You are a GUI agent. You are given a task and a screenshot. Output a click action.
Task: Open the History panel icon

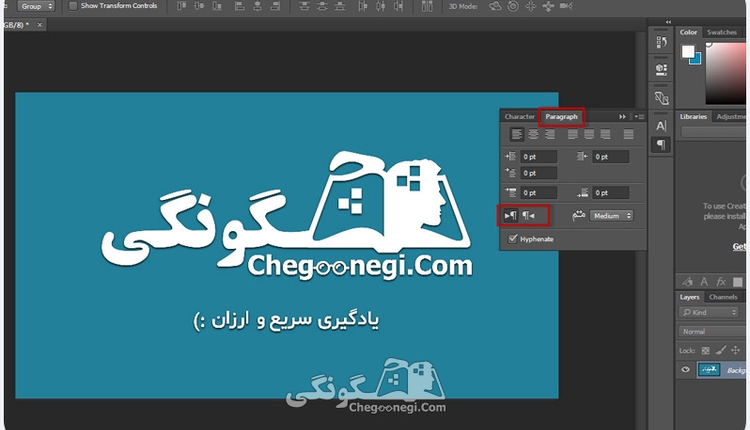point(661,42)
